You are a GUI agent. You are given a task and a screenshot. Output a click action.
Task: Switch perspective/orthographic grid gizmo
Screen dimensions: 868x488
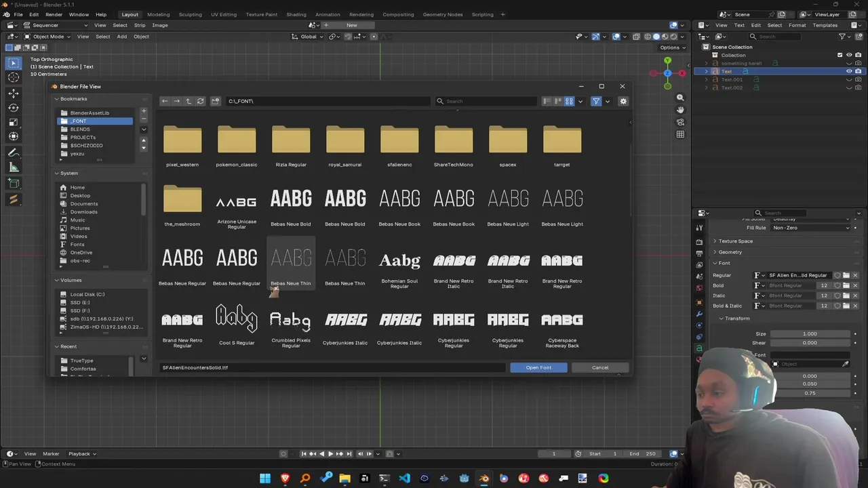(680, 134)
